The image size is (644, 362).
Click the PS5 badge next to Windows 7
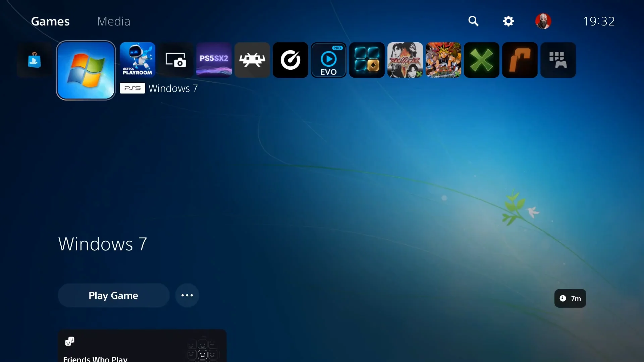[x=132, y=88]
